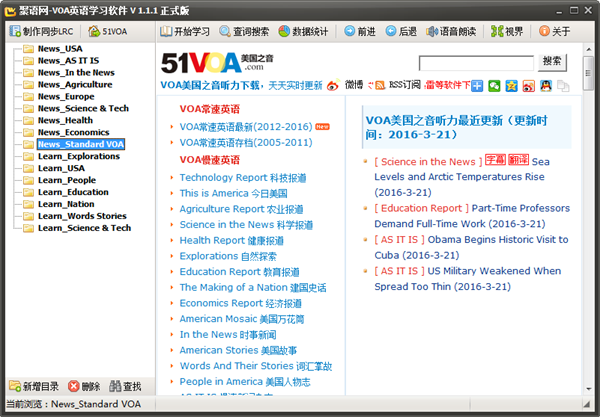This screenshot has width=600, height=417.
Task: Open Science in the News 科学报道 link
Action: pos(246,225)
